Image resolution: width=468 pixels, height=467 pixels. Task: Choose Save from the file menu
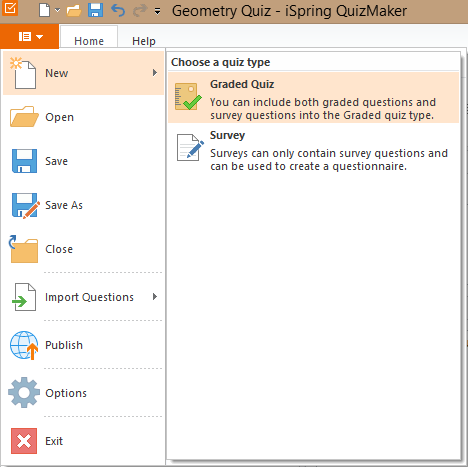(x=83, y=161)
